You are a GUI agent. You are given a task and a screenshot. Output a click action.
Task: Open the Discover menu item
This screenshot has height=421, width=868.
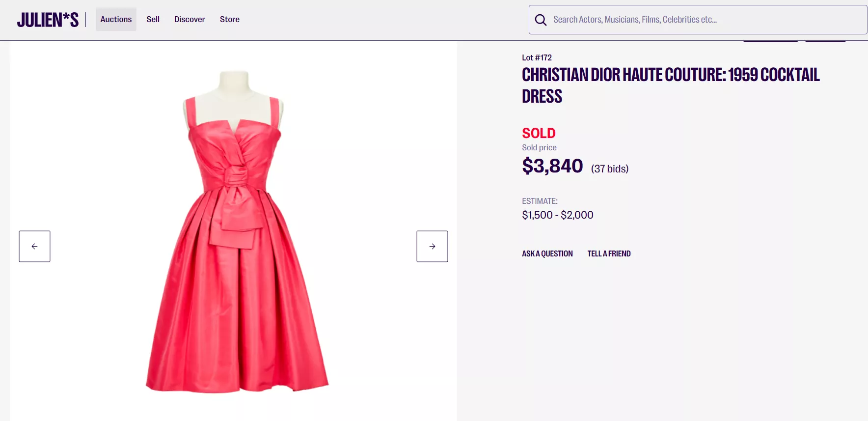190,20
